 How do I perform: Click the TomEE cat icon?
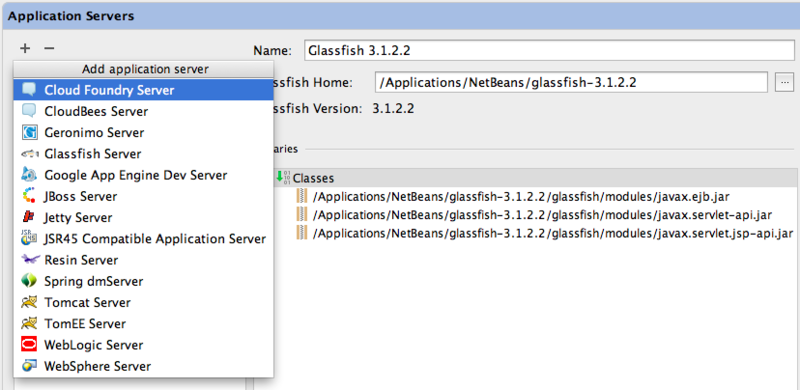(x=30, y=324)
